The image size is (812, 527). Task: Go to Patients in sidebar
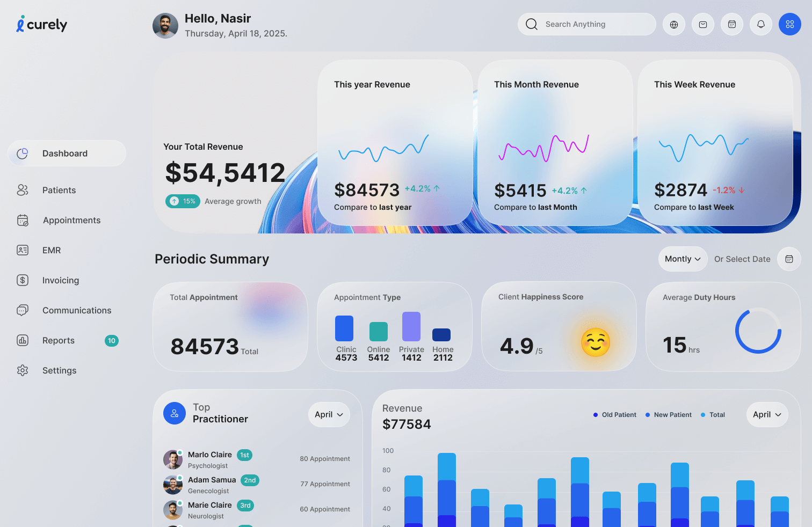click(x=59, y=190)
